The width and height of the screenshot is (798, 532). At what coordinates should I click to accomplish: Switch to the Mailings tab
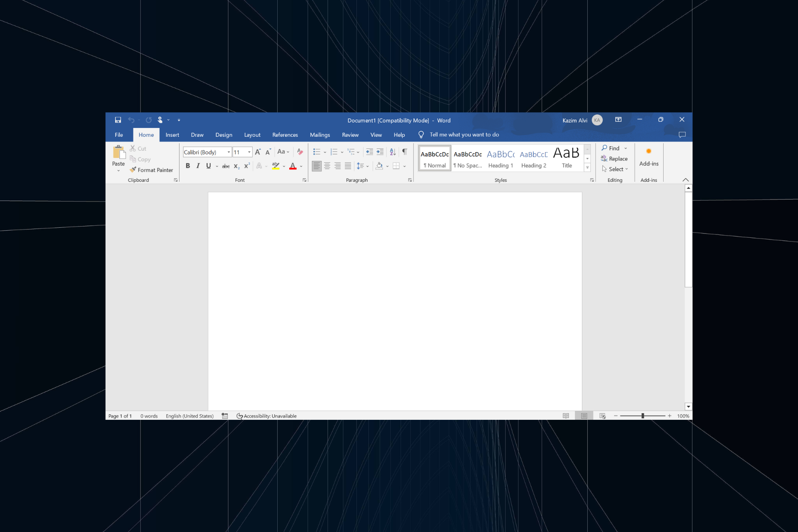coord(320,135)
